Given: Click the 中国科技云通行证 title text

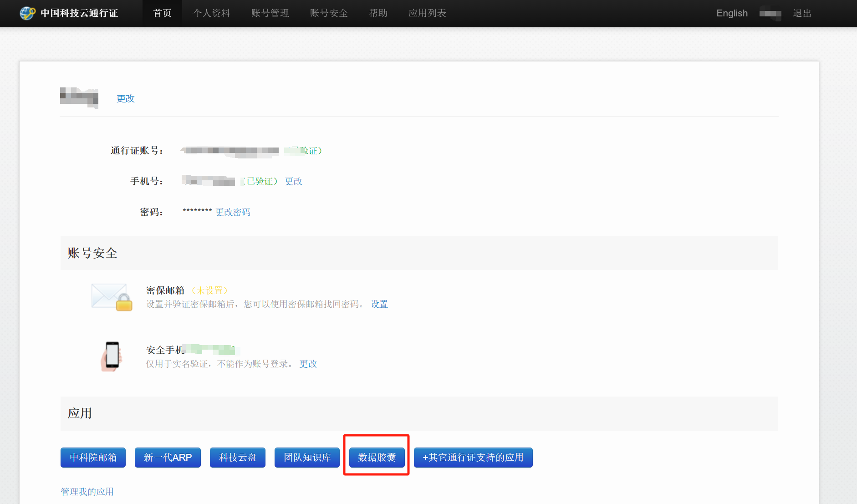Looking at the screenshot, I should (79, 13).
